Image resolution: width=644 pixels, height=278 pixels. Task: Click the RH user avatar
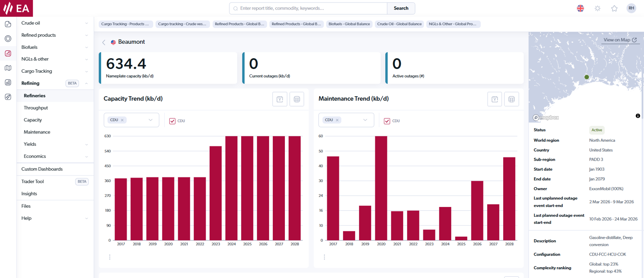click(631, 8)
